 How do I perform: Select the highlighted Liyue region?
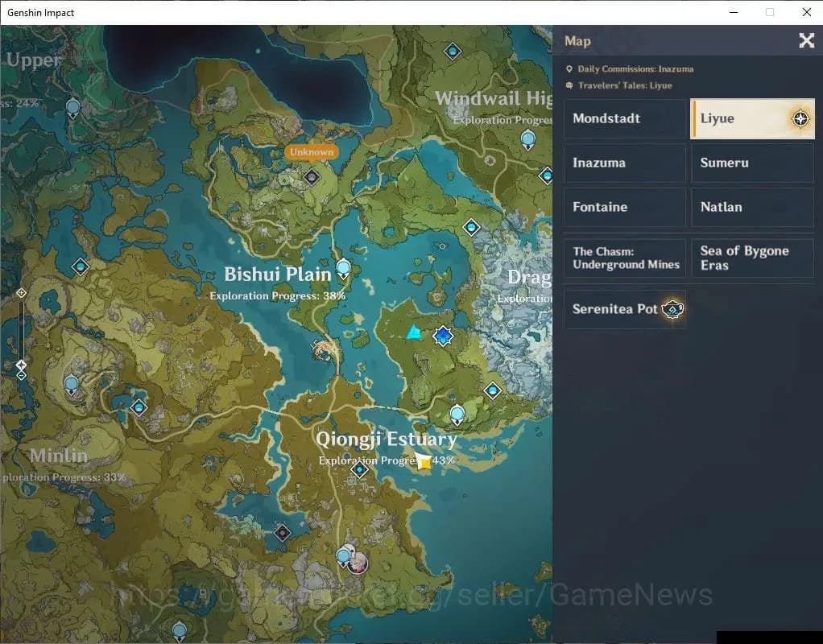tap(753, 118)
